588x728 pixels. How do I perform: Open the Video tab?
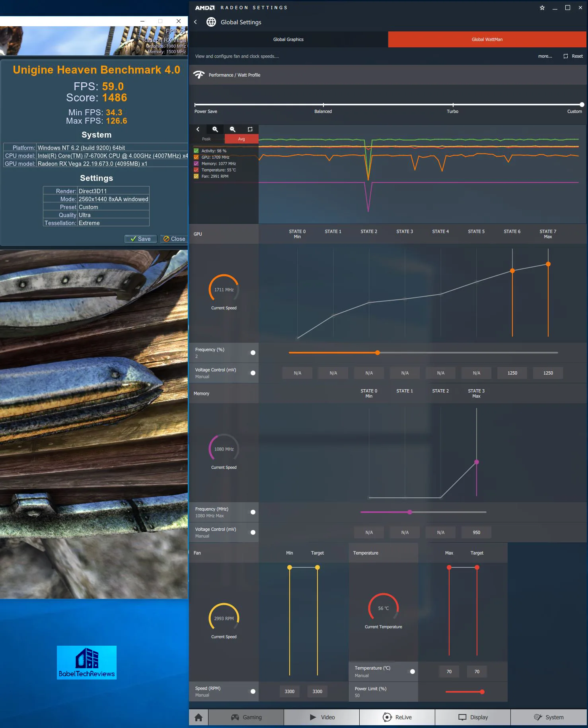tap(322, 717)
